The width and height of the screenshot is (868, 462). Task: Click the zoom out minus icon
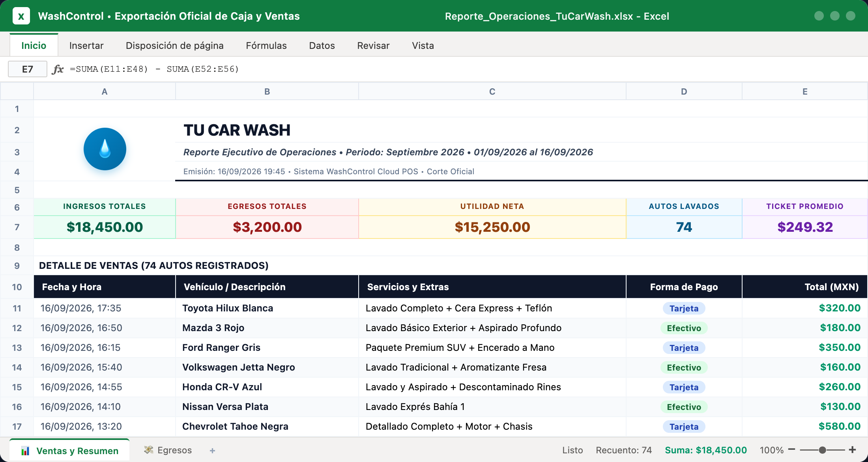coord(791,449)
